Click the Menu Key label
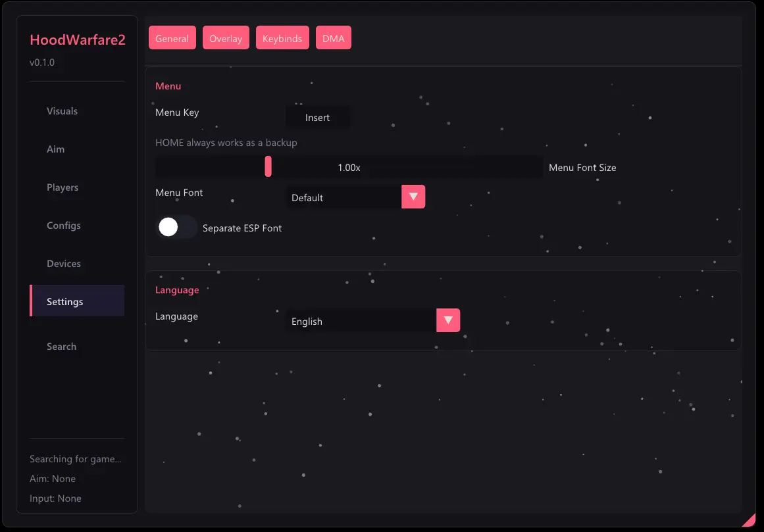 [177, 112]
